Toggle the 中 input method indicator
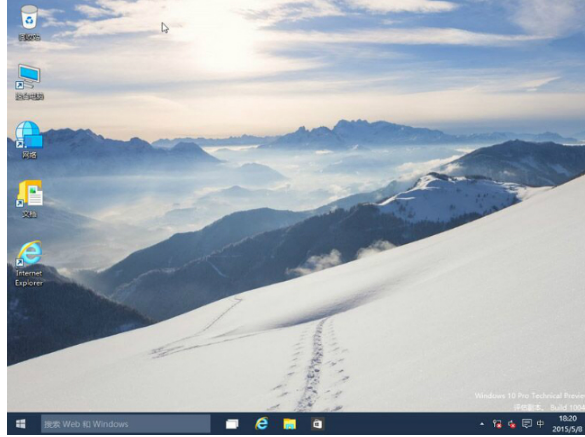 click(x=540, y=424)
